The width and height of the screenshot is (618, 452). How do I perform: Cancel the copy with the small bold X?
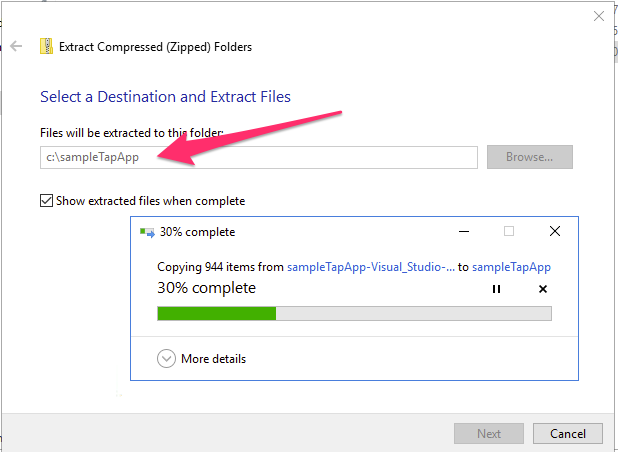tap(543, 289)
